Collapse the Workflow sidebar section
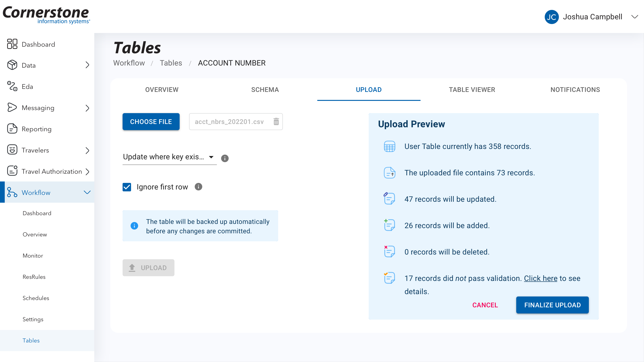This screenshot has height=362, width=644. 87,192
